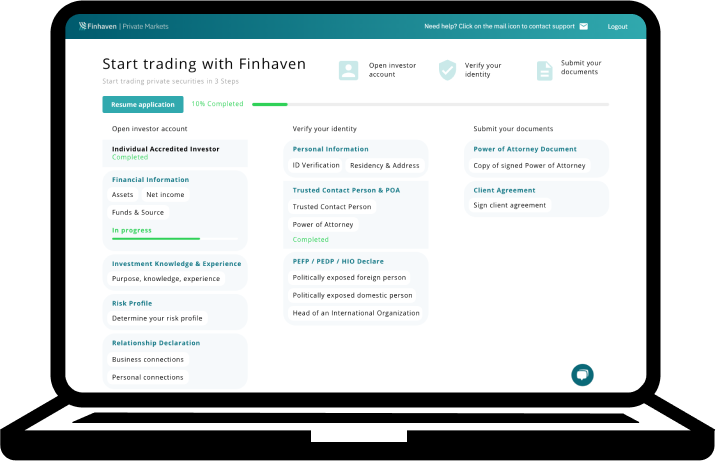
Task: Click the Verify your identity shield icon
Action: pos(447,70)
